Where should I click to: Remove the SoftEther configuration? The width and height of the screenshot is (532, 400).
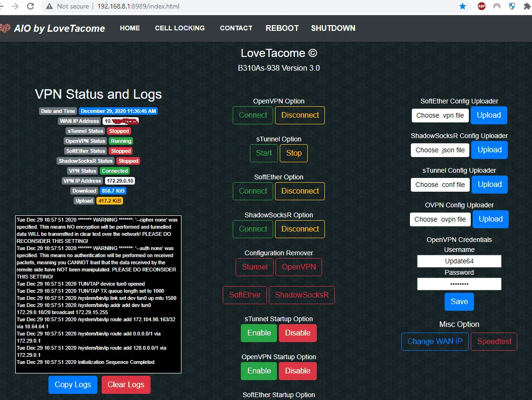point(245,295)
